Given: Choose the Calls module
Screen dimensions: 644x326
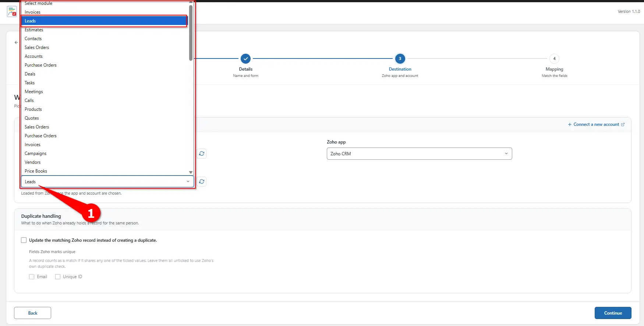Looking at the screenshot, I should [104, 100].
